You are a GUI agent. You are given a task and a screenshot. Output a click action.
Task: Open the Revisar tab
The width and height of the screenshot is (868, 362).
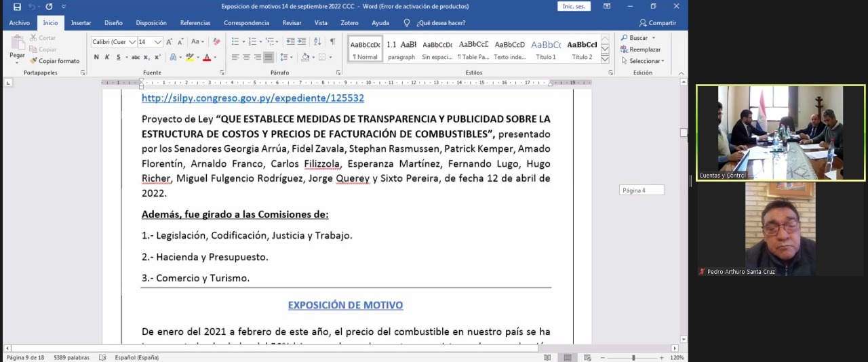point(292,23)
